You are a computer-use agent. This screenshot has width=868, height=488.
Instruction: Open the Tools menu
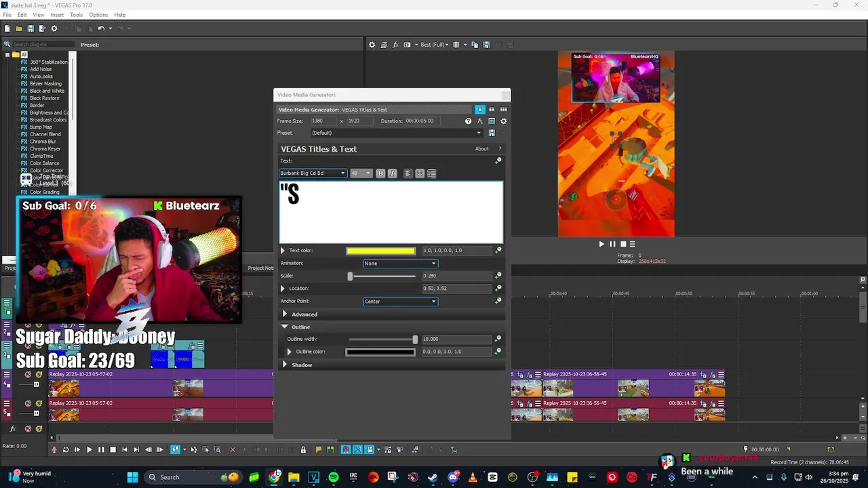(76, 15)
